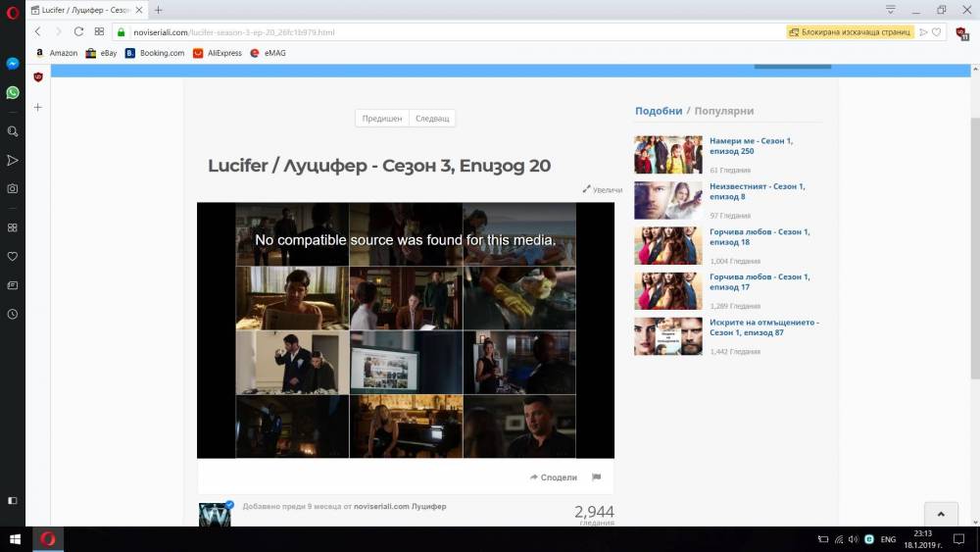Open the snapshot camera tool in sidebar
980x552 pixels.
[13, 188]
